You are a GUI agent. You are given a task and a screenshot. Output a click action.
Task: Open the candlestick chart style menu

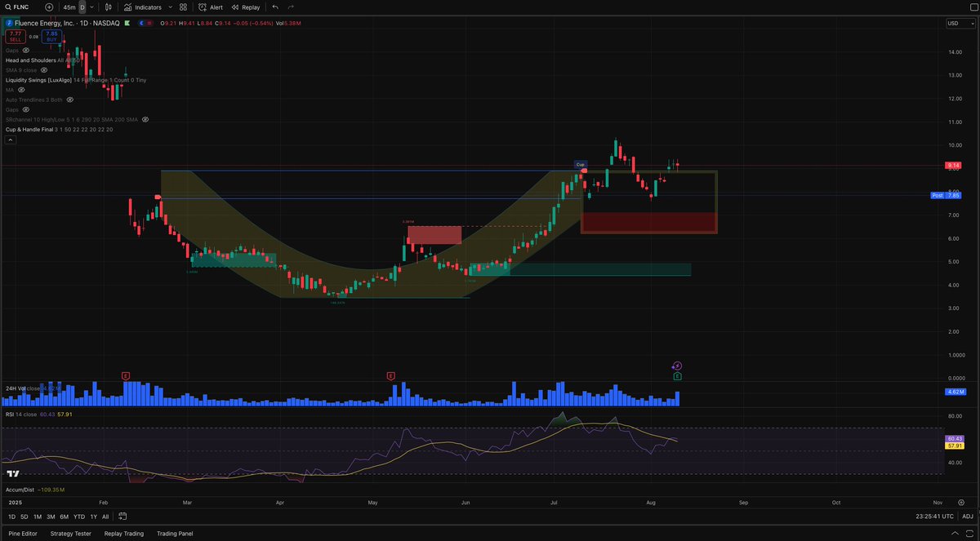[x=108, y=7]
